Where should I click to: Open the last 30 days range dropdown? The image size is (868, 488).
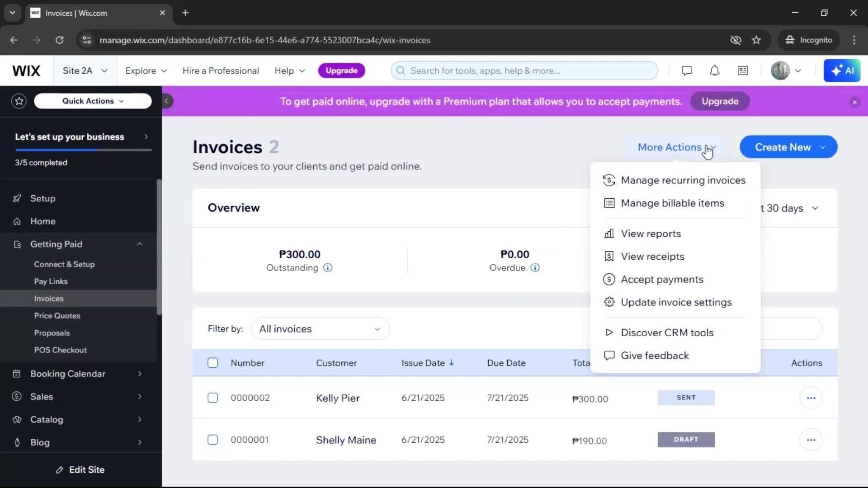click(x=789, y=208)
